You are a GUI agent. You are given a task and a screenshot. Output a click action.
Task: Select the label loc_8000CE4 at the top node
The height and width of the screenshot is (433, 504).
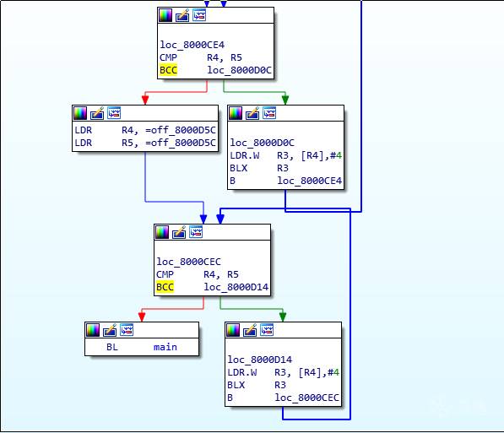pos(192,45)
